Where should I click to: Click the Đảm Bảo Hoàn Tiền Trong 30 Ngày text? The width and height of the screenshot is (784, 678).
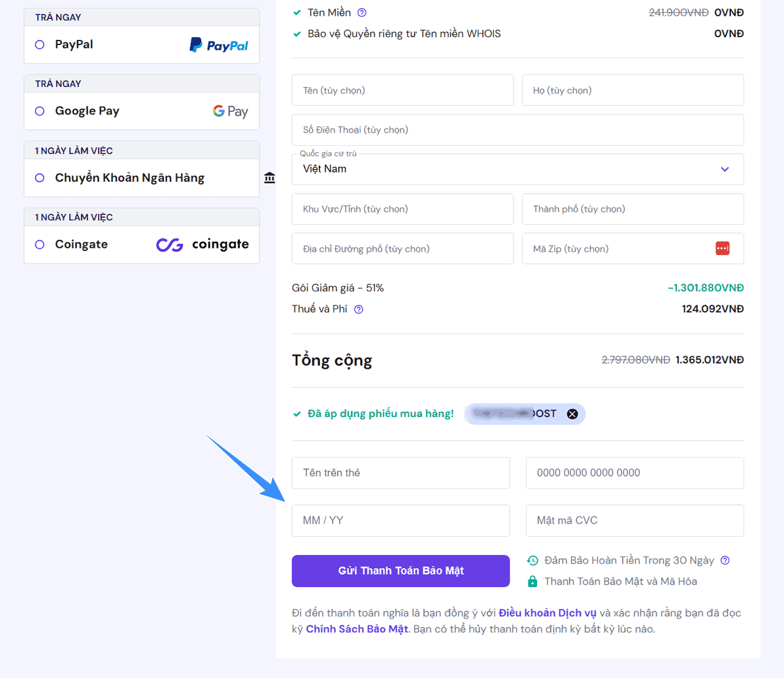629,560
